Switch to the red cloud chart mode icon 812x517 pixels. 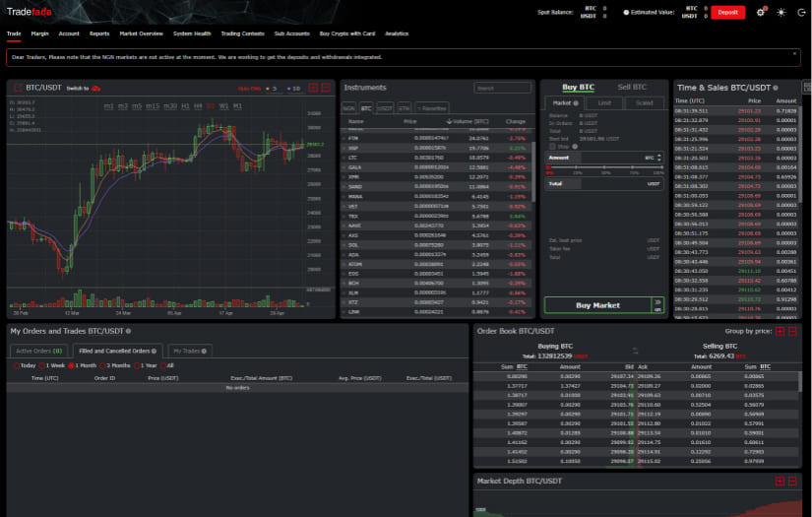click(95, 88)
